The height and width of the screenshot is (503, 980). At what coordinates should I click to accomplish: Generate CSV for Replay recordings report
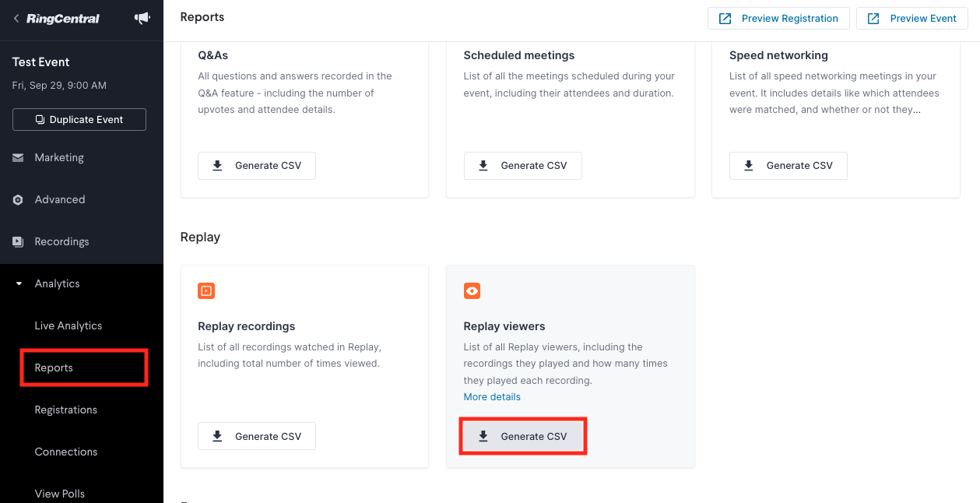[x=257, y=436]
